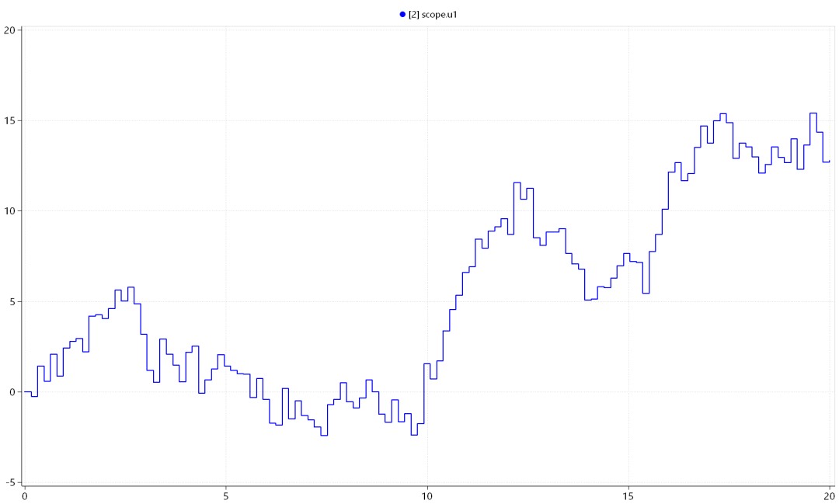
Task: Click the "15" tick label on the vertical axis
Action: (9, 121)
